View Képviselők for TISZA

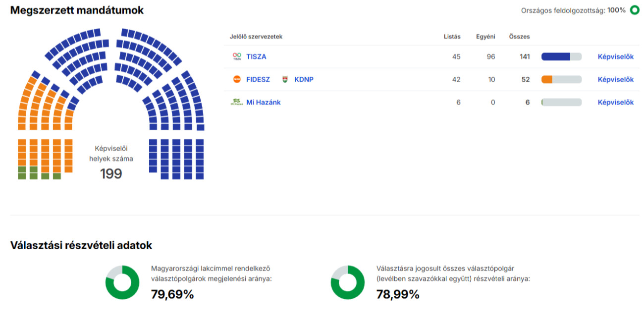point(616,56)
